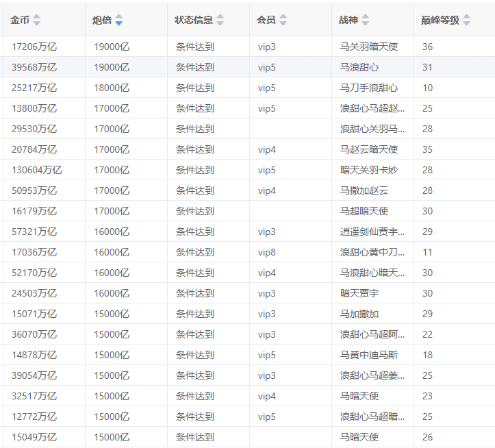Select the row with 130604万亿 gold
The height and width of the screenshot is (448, 495).
tap(36, 170)
